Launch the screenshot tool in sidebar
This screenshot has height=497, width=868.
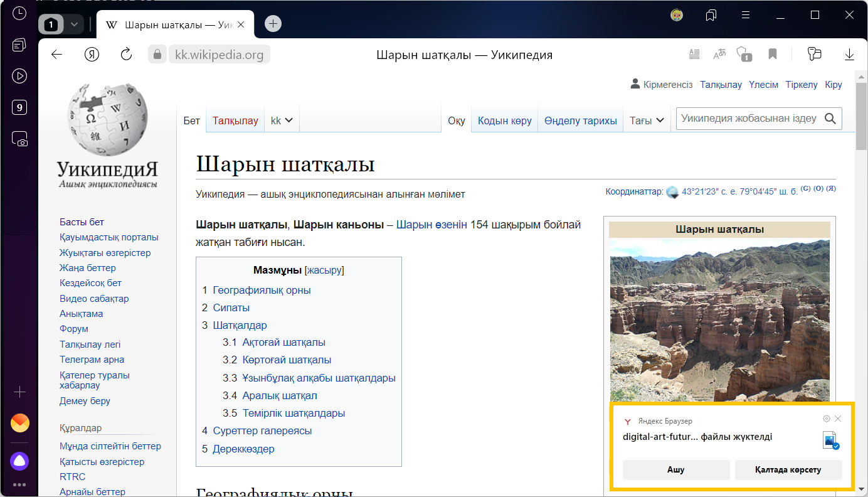click(x=19, y=139)
